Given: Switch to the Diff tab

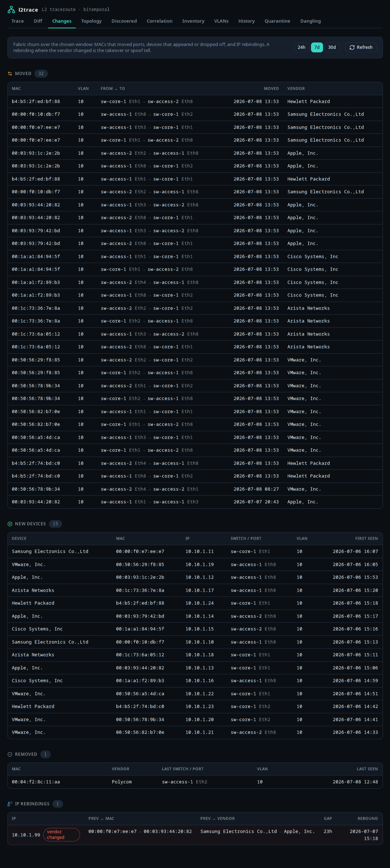Looking at the screenshot, I should [38, 21].
